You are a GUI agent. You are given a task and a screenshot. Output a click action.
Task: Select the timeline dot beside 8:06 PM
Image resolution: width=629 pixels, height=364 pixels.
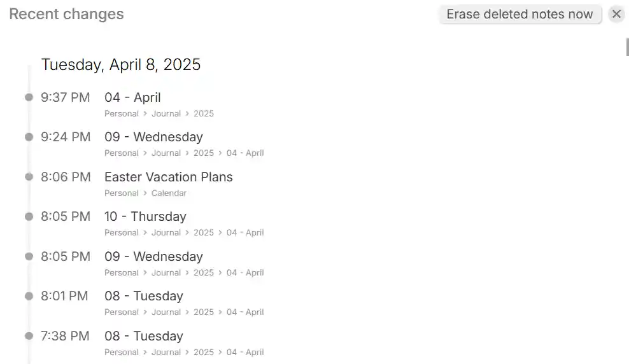tap(29, 177)
